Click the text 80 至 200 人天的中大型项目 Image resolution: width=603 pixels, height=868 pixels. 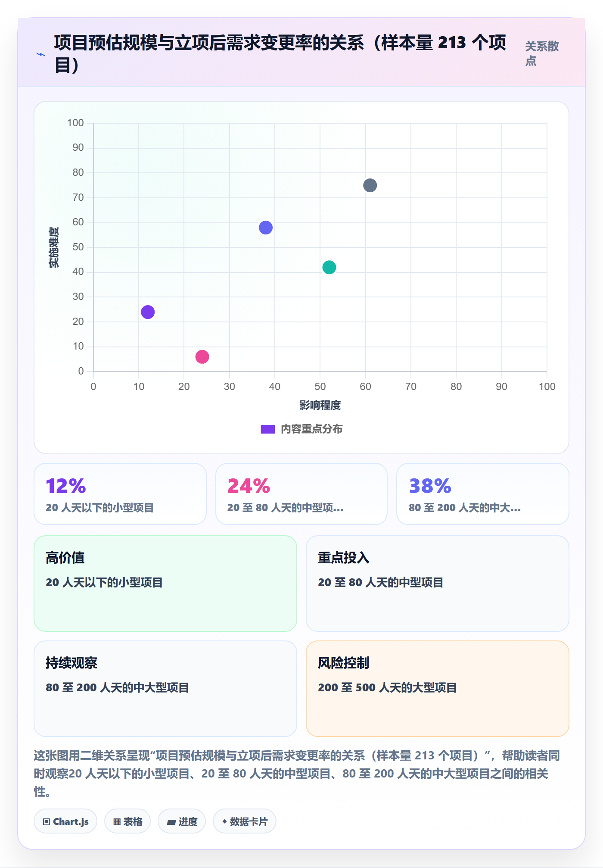[117, 687]
